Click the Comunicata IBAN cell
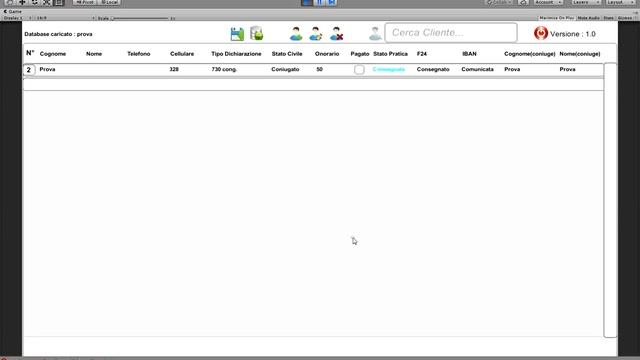 pyautogui.click(x=478, y=69)
